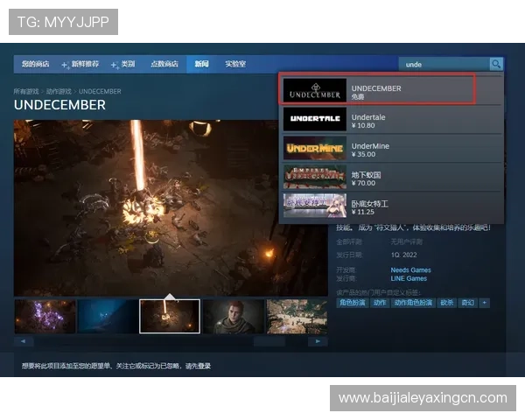Image resolution: width=525 pixels, height=420 pixels.
Task: Click the 角色扮演 tag button
Action: click(352, 303)
